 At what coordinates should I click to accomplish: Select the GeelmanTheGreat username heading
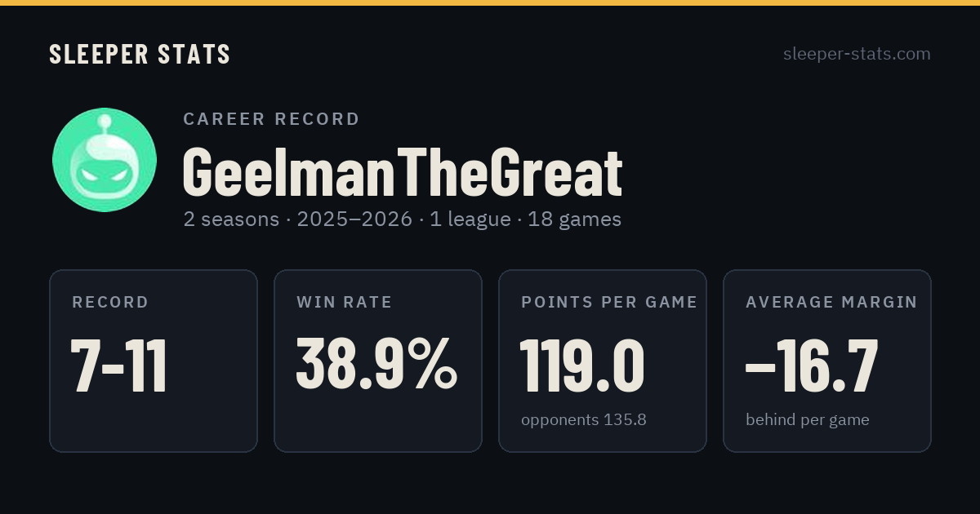pos(402,172)
